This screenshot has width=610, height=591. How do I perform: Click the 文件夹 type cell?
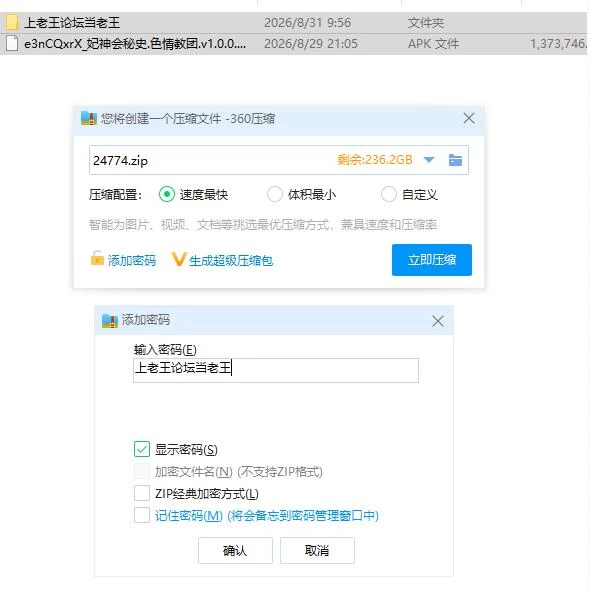pos(426,23)
